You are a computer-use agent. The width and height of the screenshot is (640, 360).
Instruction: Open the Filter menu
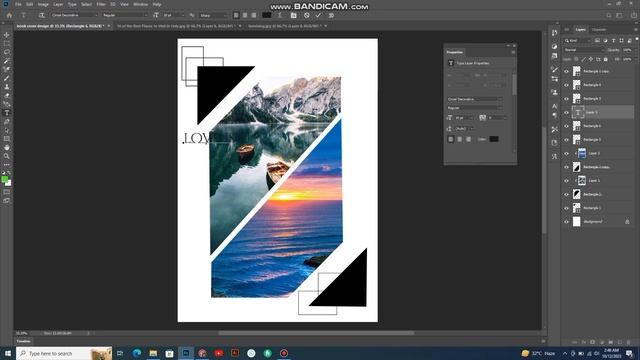[x=101, y=4]
